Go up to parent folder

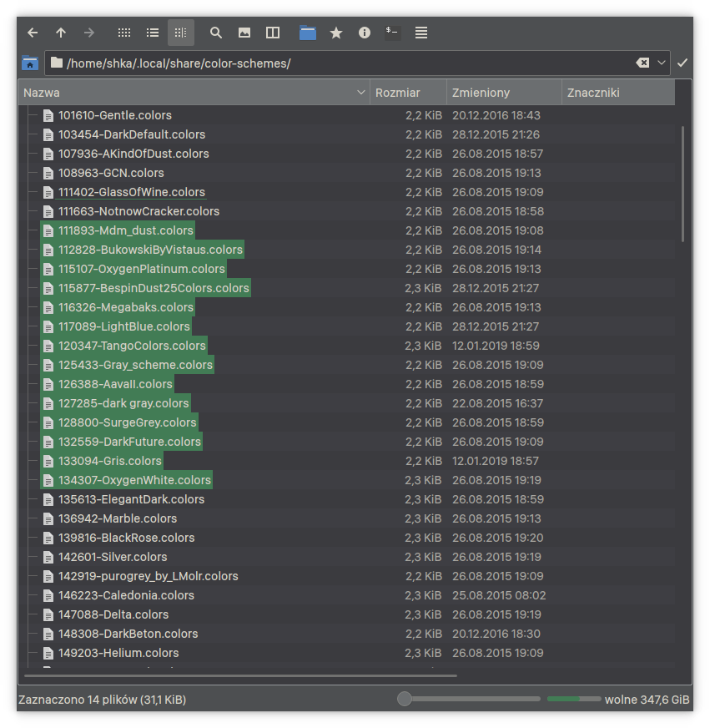[61, 33]
